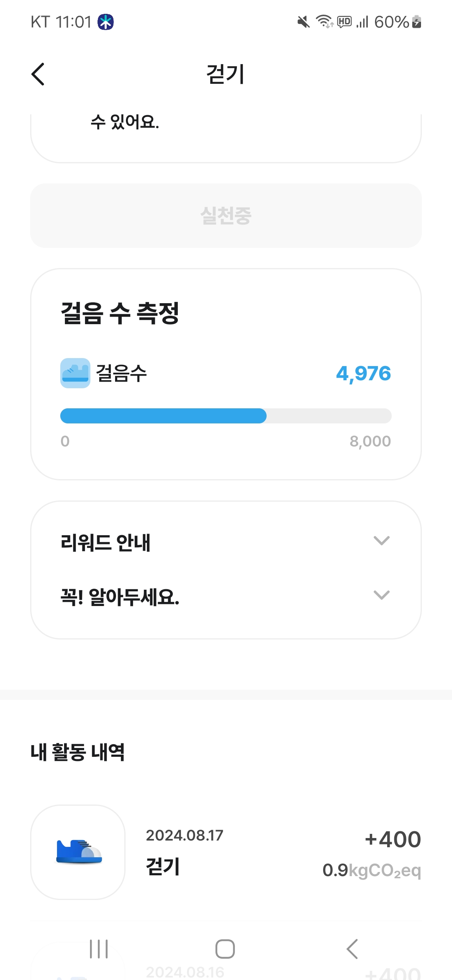
Task: Tap the battery indicator icon
Action: [416, 22]
